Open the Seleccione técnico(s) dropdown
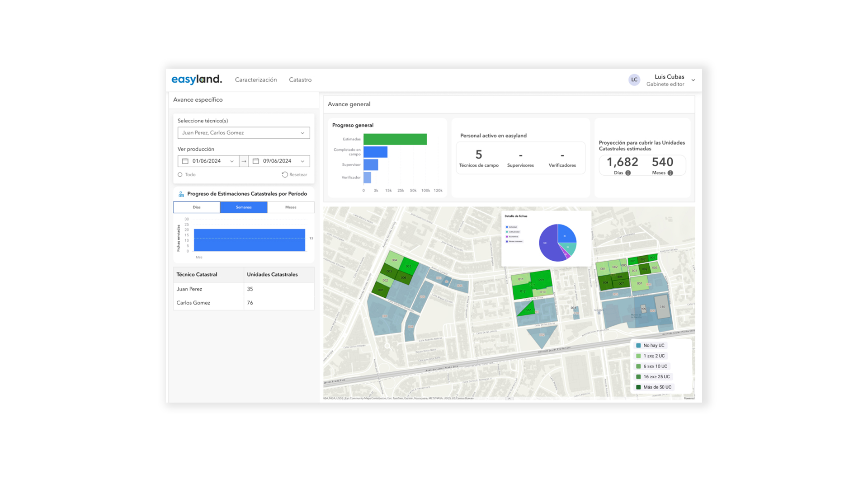868x488 pixels. click(244, 133)
